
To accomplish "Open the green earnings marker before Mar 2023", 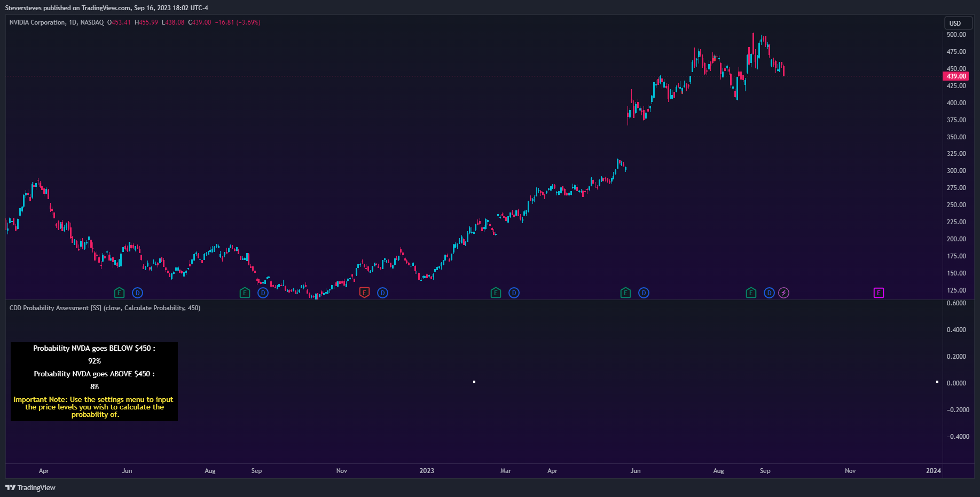I will click(496, 293).
